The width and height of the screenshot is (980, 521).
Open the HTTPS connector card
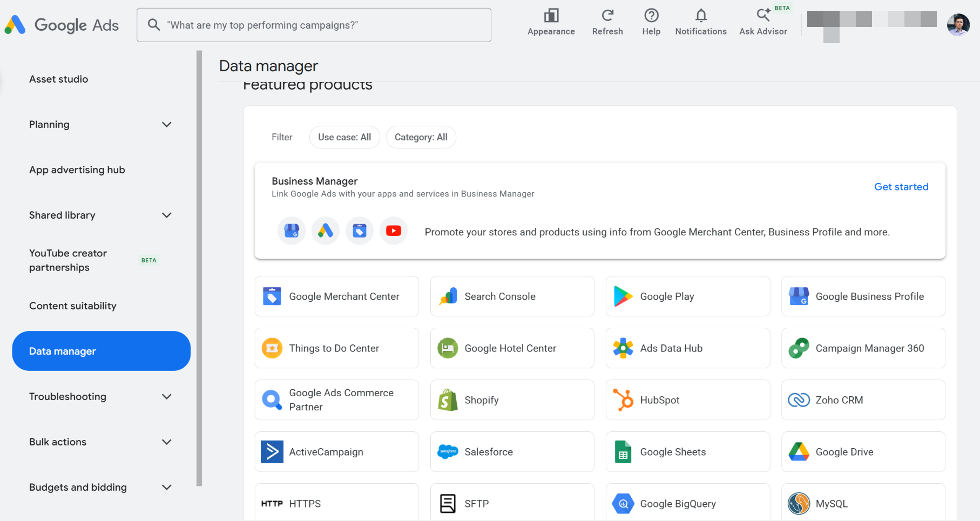coord(336,502)
